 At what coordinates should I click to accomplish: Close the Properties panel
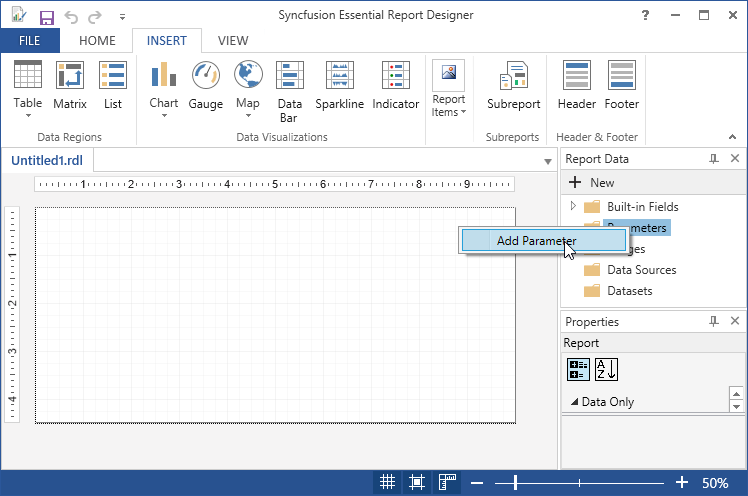pyautogui.click(x=735, y=321)
